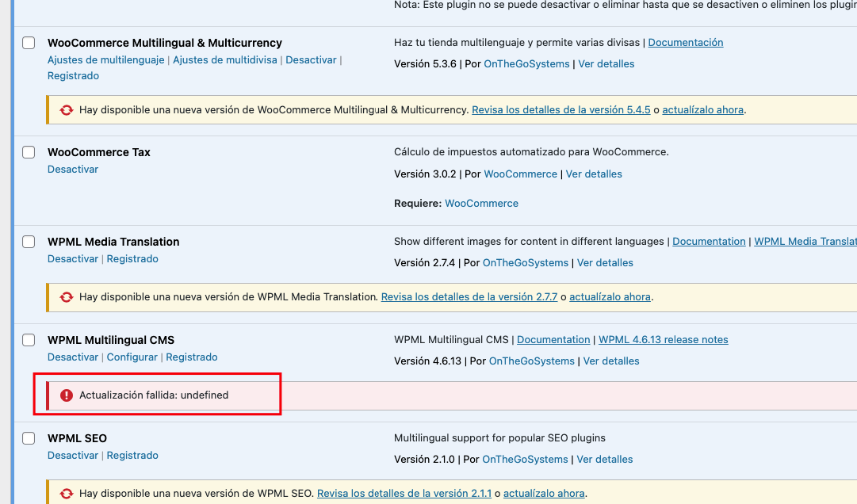View details of WPML SEO version 2.1.0

click(x=604, y=459)
